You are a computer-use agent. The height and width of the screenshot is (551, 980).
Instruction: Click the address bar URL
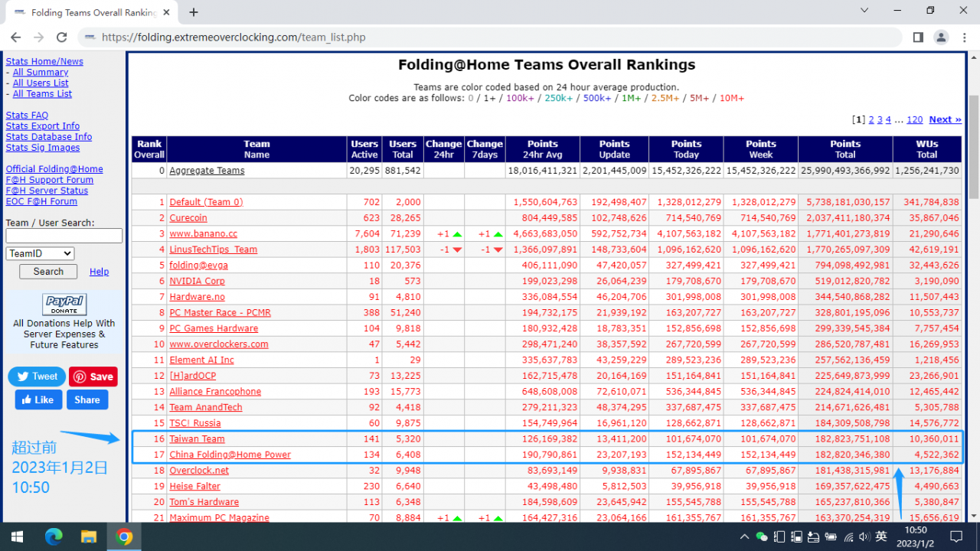[x=234, y=37]
